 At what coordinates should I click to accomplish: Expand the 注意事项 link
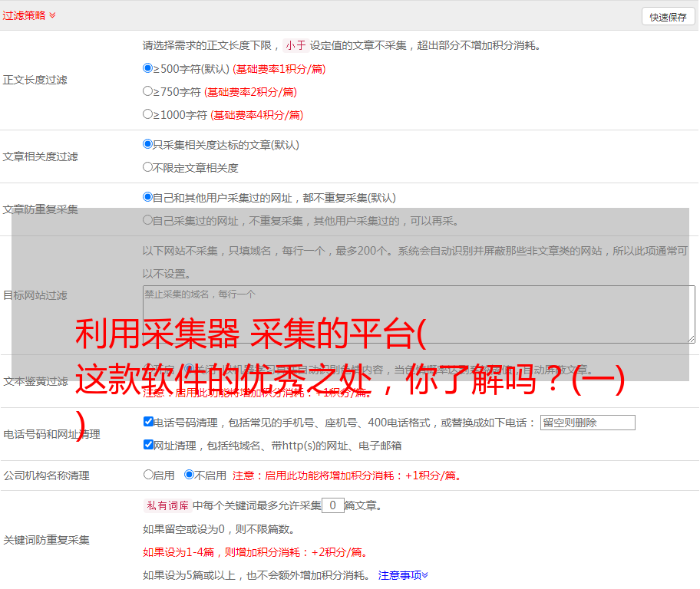tap(403, 575)
